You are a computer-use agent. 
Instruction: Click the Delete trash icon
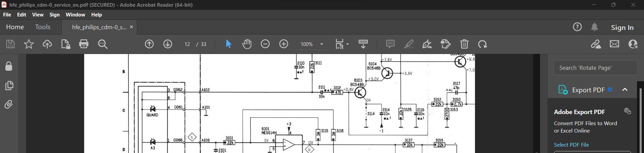click(x=464, y=44)
